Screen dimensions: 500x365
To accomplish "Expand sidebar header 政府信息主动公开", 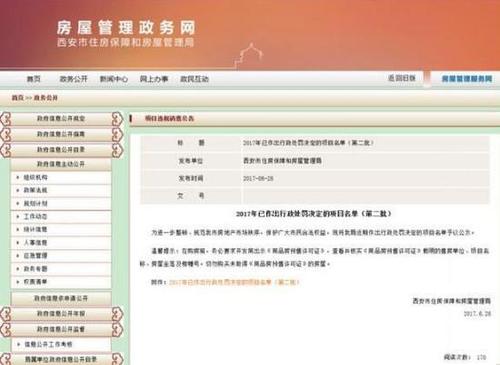I will pos(61,164).
